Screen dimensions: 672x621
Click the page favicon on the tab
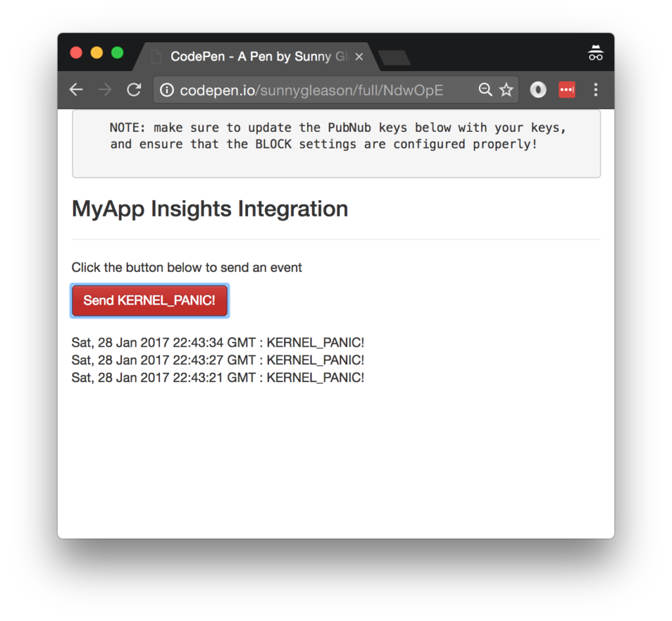(x=156, y=56)
